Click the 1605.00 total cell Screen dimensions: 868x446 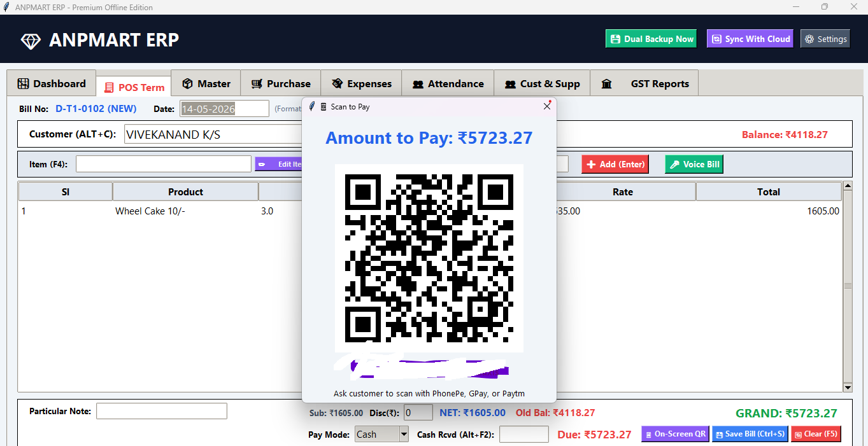pyautogui.click(x=823, y=211)
